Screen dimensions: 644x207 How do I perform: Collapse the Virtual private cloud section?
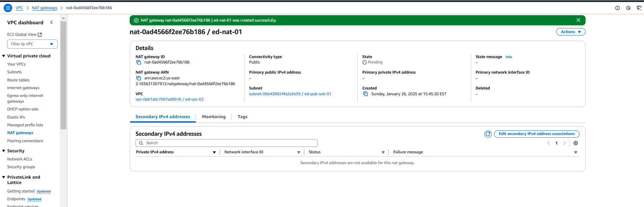click(4, 56)
